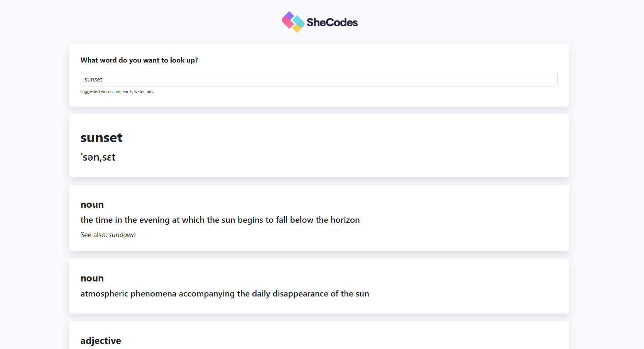644x349 pixels.
Task: Focus the word search input containing "sunset"
Action: [319, 79]
